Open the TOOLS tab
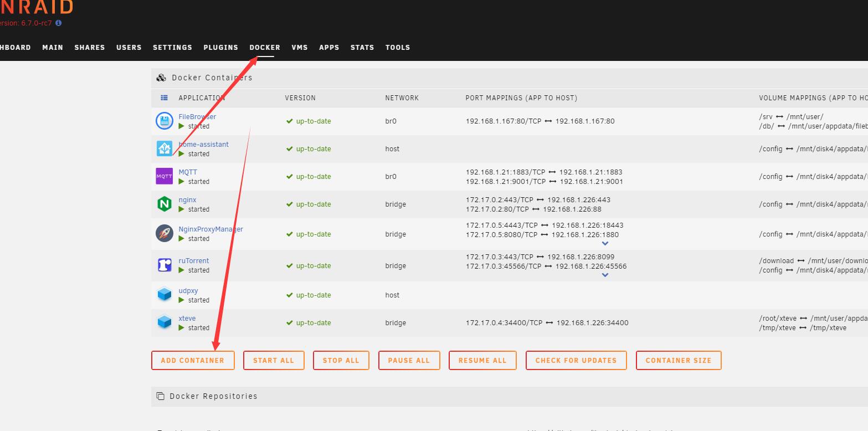 pos(398,48)
